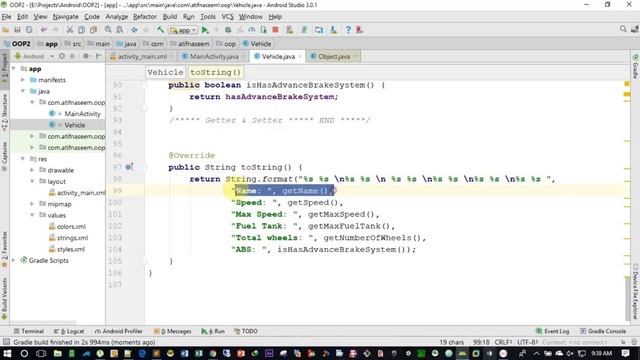Click the Sync Project with Gradle icon
This screenshot has width=640, height=360.
(x=304, y=30)
